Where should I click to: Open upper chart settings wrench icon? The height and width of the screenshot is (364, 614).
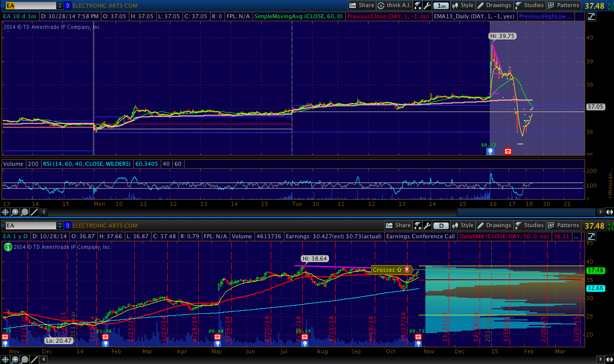tap(427, 6)
